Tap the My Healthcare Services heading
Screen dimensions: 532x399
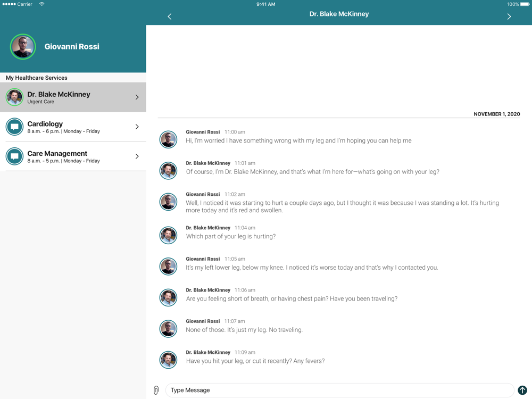click(37, 78)
